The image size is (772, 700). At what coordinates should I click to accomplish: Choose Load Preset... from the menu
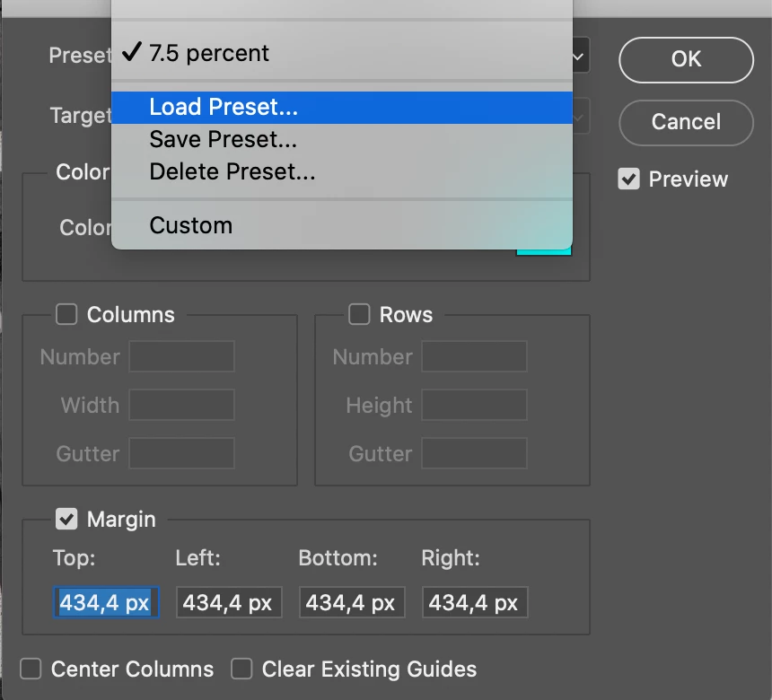point(224,108)
